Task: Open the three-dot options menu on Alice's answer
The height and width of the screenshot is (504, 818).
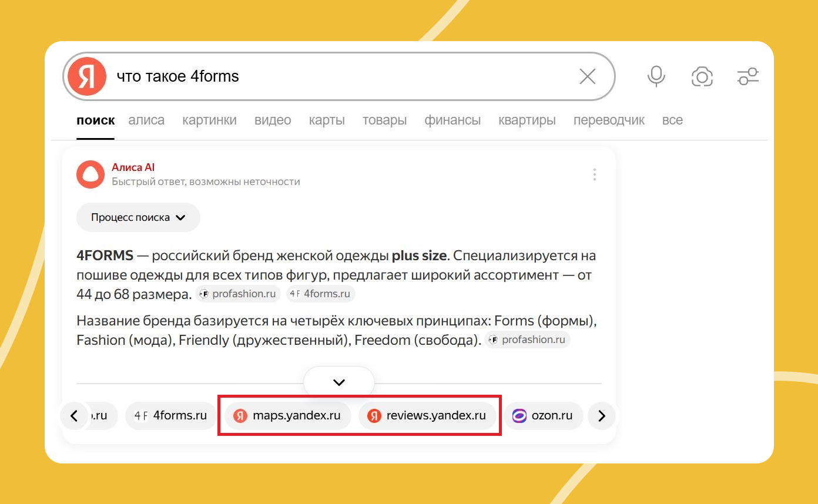Action: pos(595,174)
